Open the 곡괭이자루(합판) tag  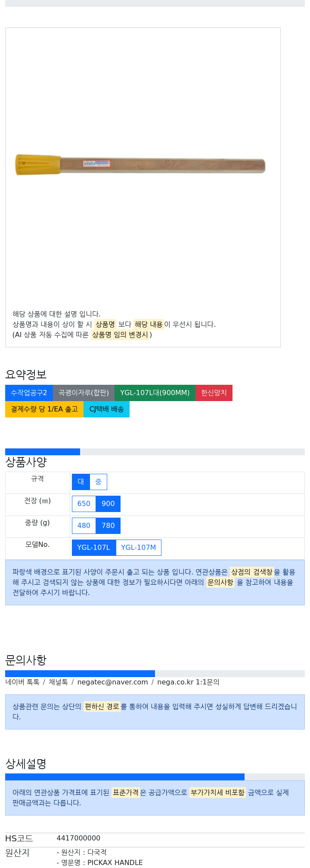click(84, 393)
